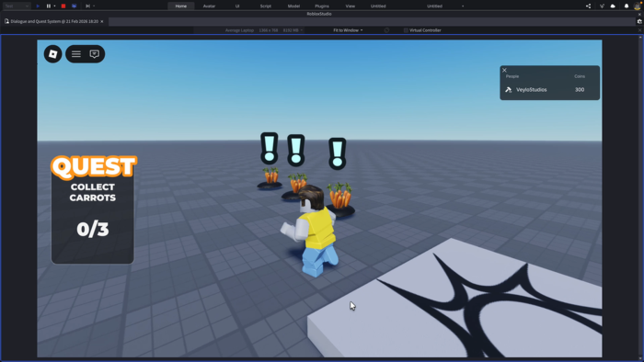Click the 1366 x 768 resolution label
Screen dimensions: 644x362
click(x=269, y=30)
